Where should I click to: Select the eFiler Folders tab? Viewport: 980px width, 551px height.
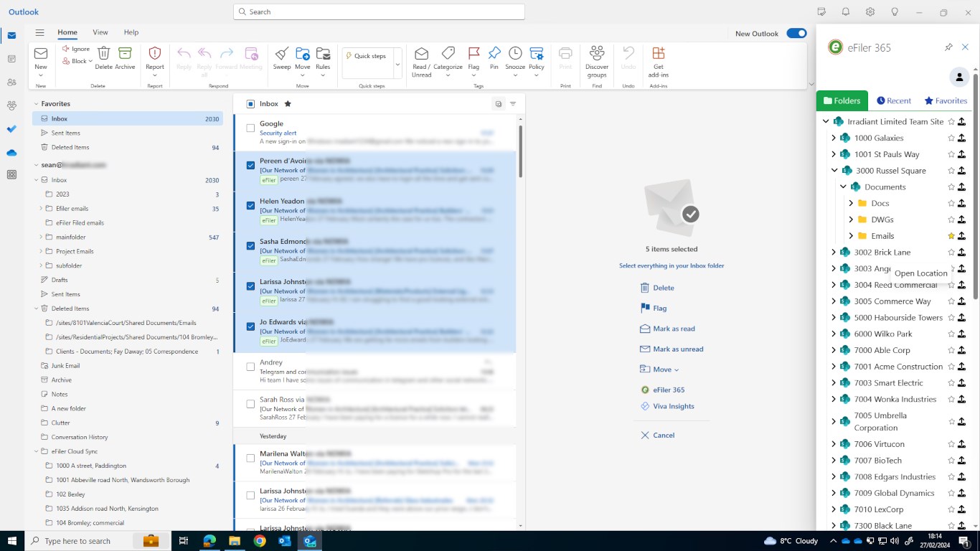pyautogui.click(x=842, y=101)
